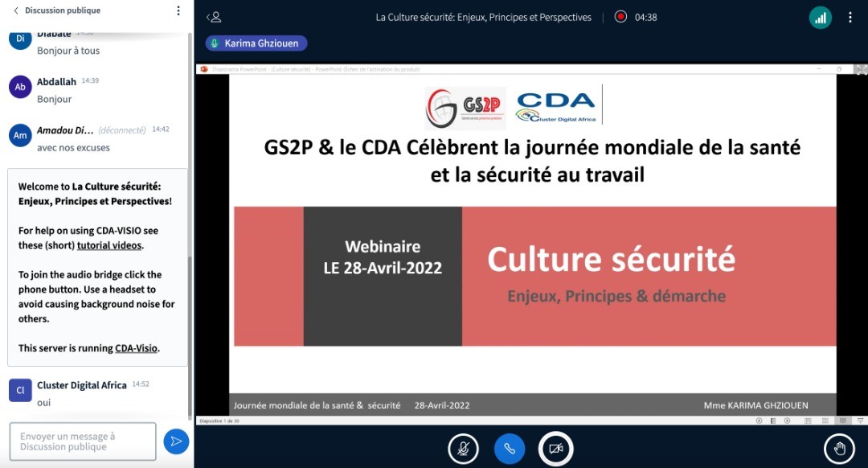868x468 pixels.
Task: Click the 'Culture sécurité' slide heading
Action: pyautogui.click(x=611, y=260)
